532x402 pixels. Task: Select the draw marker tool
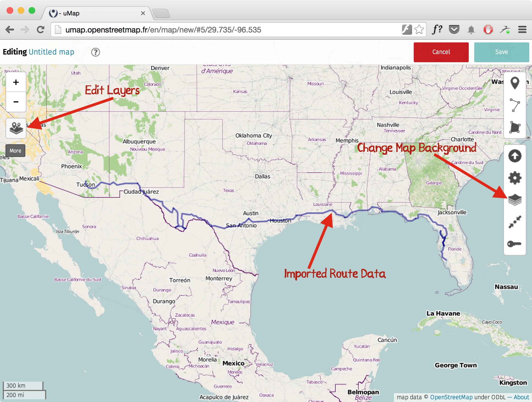(515, 83)
